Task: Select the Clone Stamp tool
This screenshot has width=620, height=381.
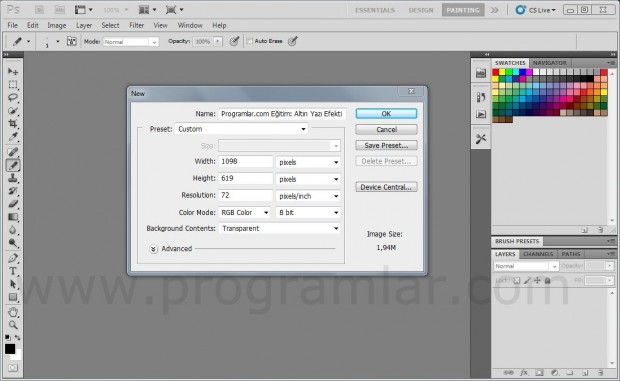Action: 13,178
